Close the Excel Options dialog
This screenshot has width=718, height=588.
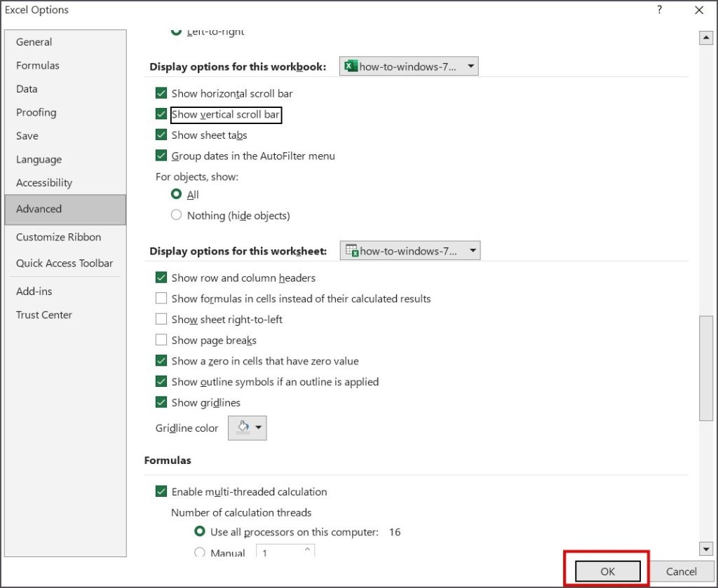point(699,10)
